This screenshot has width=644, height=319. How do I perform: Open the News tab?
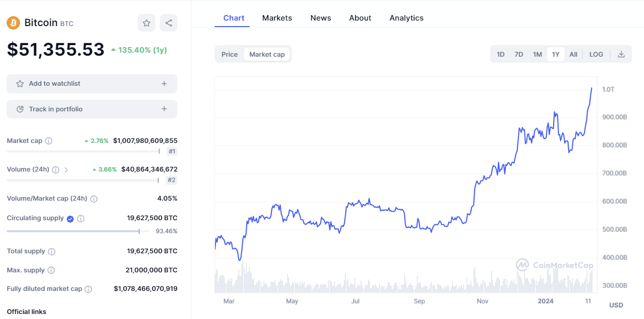tap(320, 18)
